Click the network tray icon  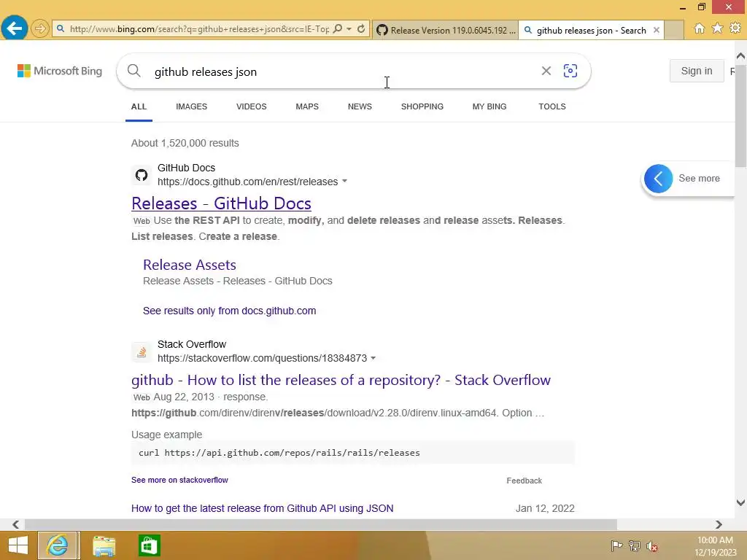[635, 545]
